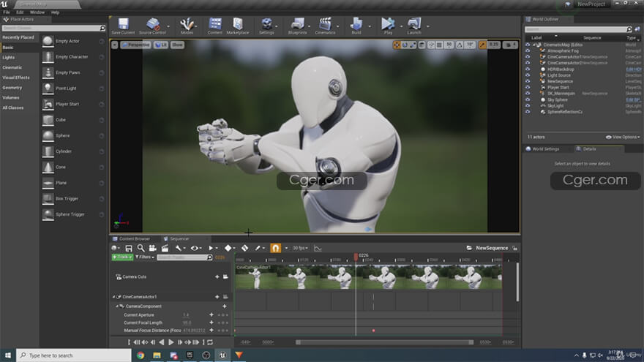
Task: Click the plus icon on the Camera Cuts track
Action: [x=217, y=276]
